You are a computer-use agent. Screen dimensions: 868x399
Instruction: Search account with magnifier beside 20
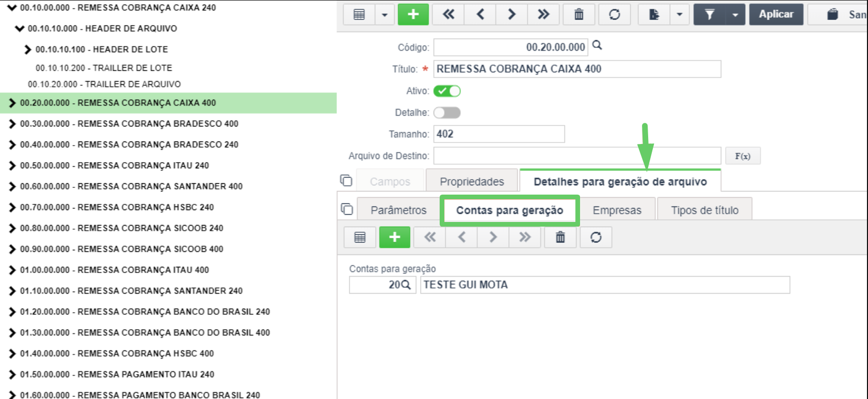click(x=406, y=285)
